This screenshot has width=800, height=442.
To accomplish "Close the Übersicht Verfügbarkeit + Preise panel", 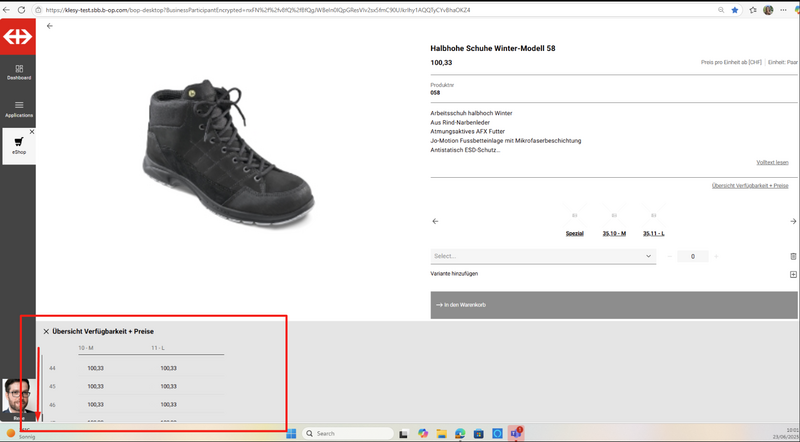I will click(46, 331).
